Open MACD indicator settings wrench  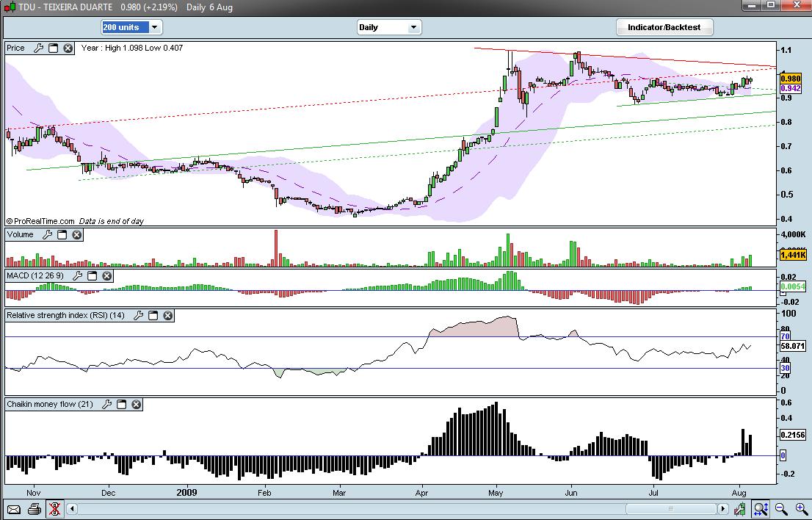[77, 275]
